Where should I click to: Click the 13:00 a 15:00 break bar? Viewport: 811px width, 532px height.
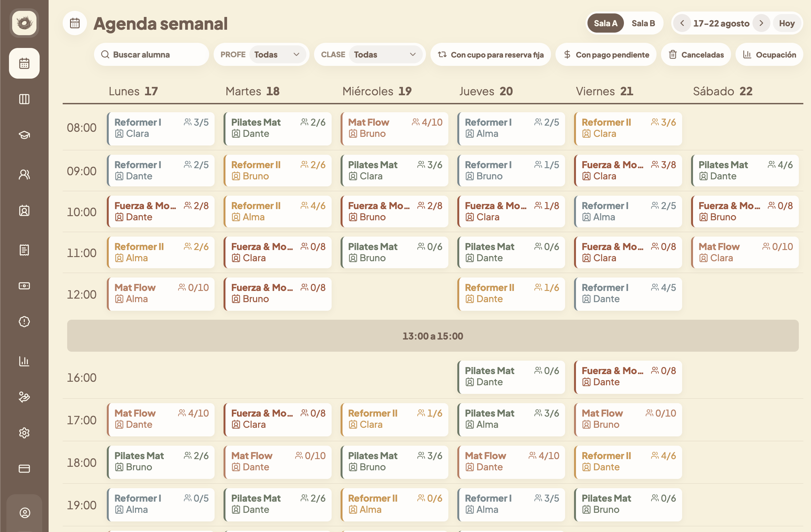(x=433, y=336)
